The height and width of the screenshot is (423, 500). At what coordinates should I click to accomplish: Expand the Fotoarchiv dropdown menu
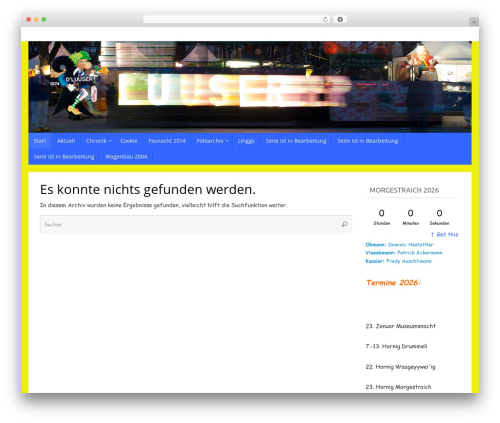click(x=212, y=141)
